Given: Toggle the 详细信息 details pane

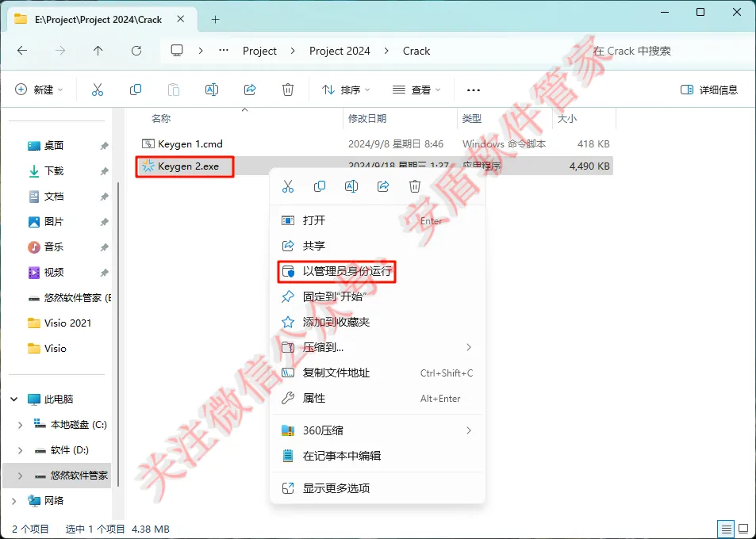Looking at the screenshot, I should tap(708, 90).
